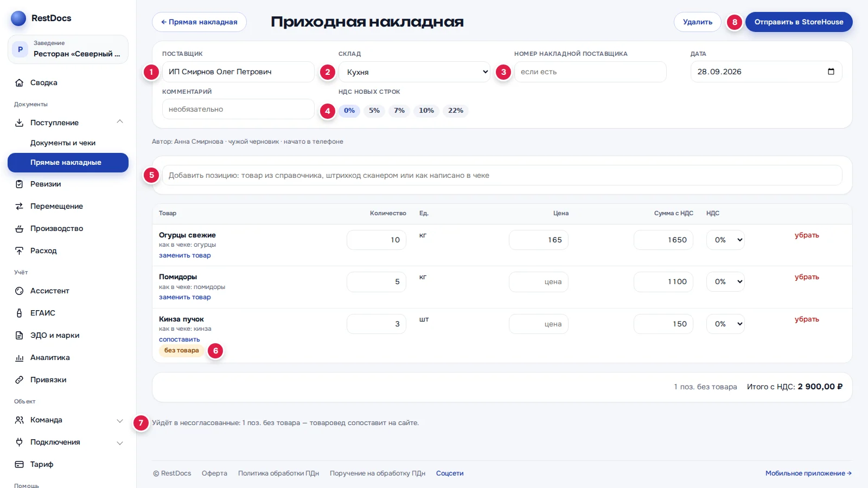Click the date field 28.09.2026
This screenshot has height=488, width=868.
[x=766, y=72]
